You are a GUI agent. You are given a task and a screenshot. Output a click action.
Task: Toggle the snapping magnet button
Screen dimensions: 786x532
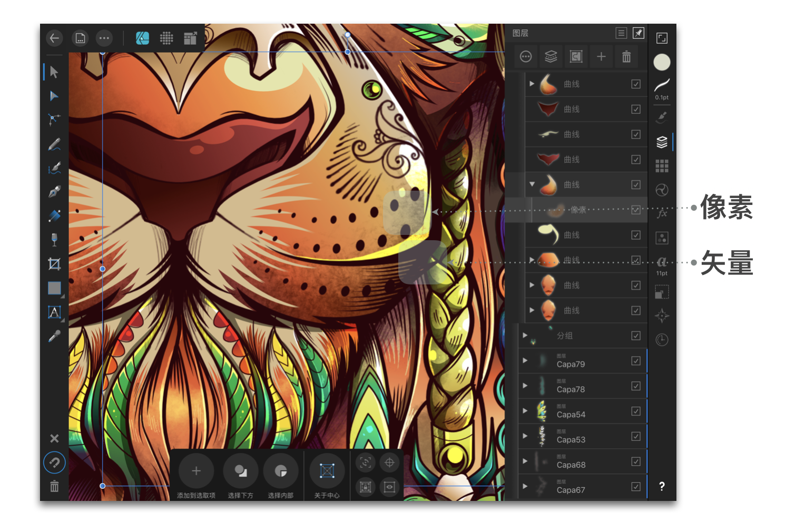[x=54, y=463]
